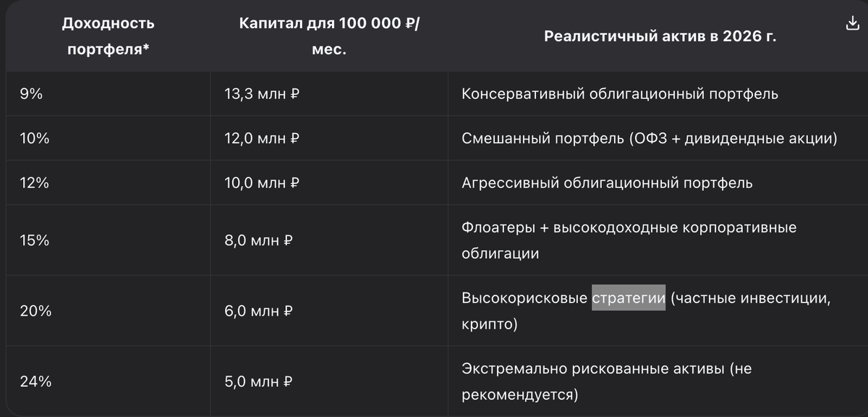Click the download table icon
868x417 pixels.
[x=852, y=24]
